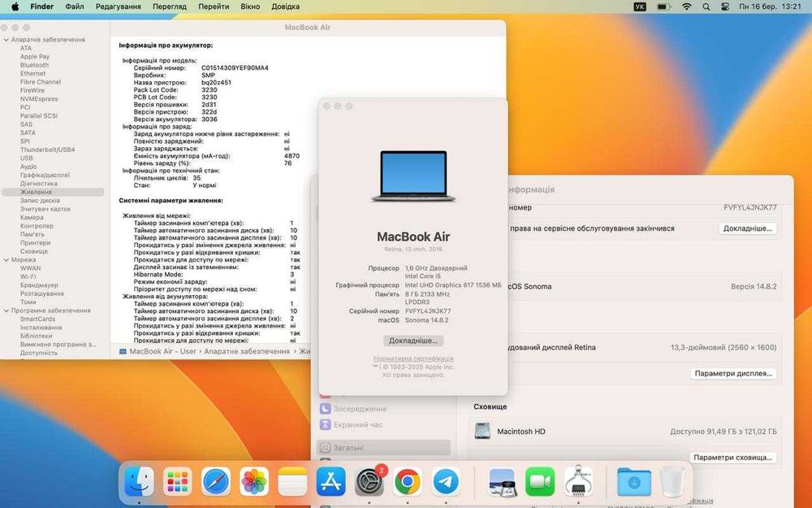Image resolution: width=812 pixels, height=508 pixels.
Task: Open Spotlight search icon
Action: click(706, 7)
